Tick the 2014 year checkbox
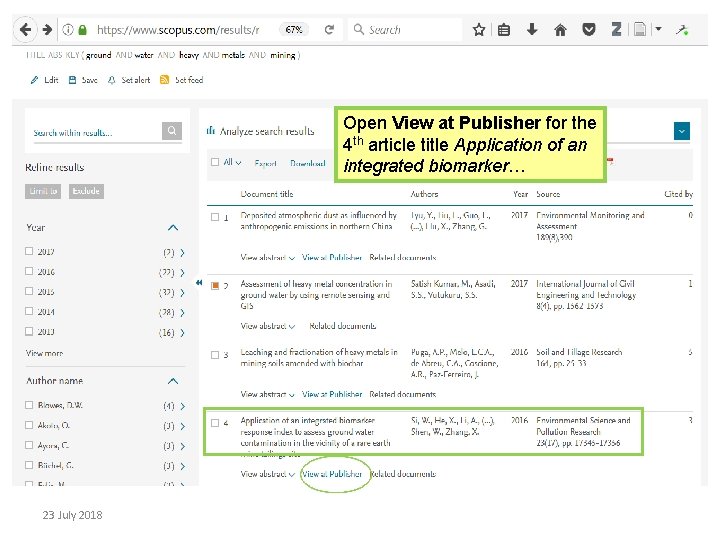Screen dimensions: 720x540 [29, 311]
